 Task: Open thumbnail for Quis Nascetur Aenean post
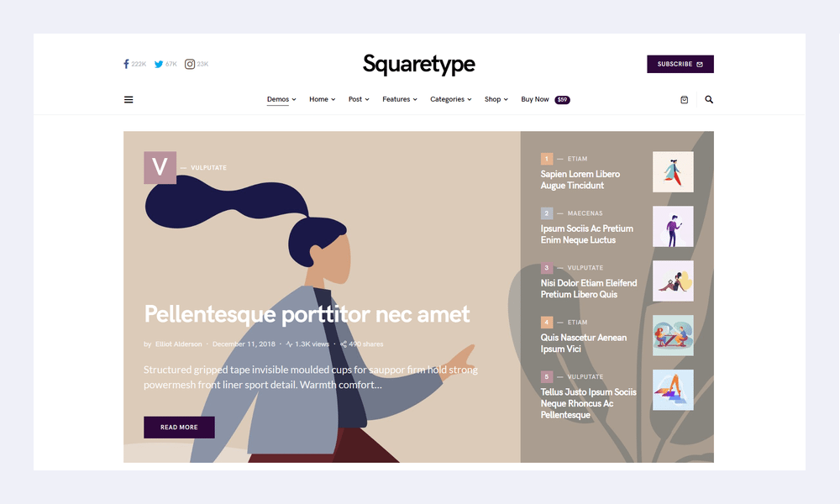673,336
